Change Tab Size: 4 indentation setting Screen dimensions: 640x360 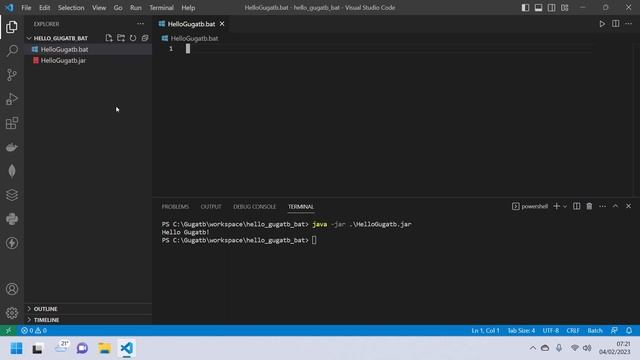click(521, 330)
